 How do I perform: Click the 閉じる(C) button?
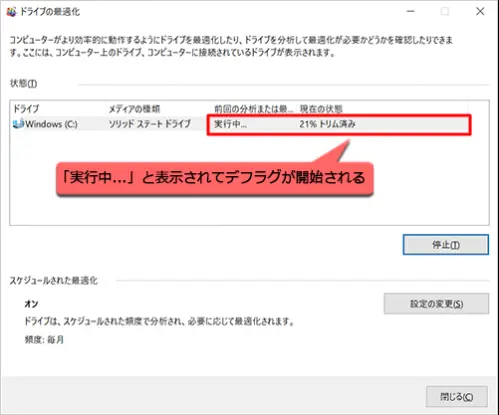[x=457, y=397]
